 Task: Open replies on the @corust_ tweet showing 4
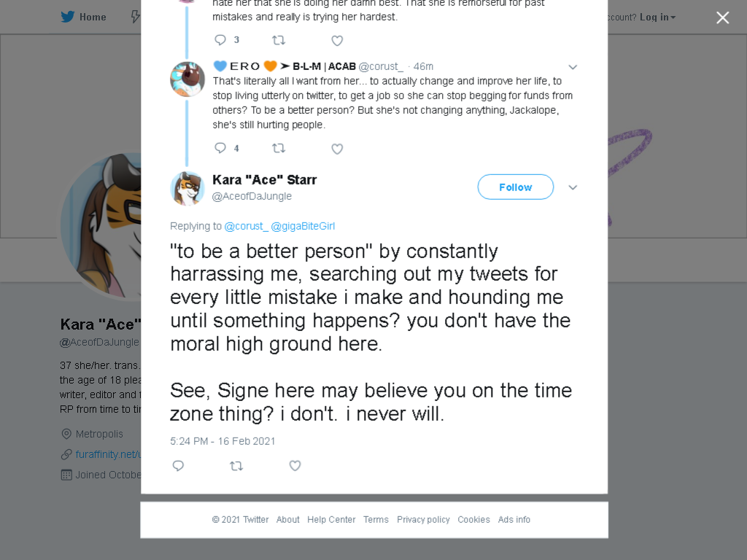(x=227, y=148)
